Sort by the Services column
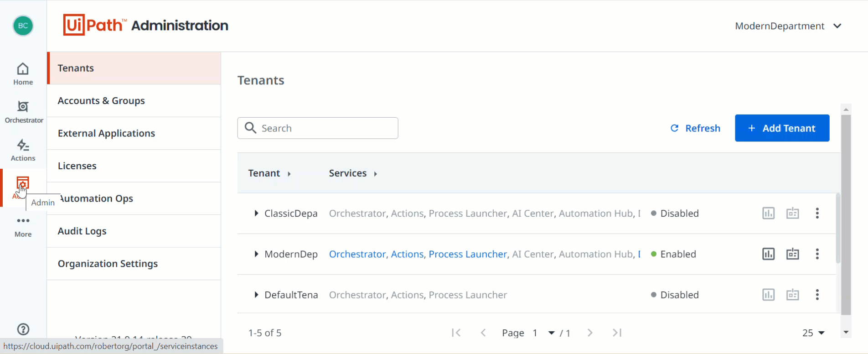 pyautogui.click(x=353, y=173)
